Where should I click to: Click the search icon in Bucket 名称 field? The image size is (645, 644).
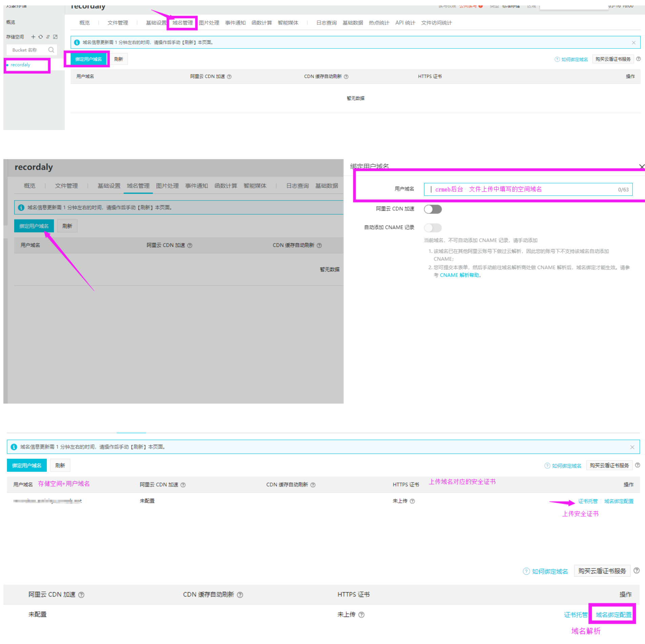click(x=51, y=50)
